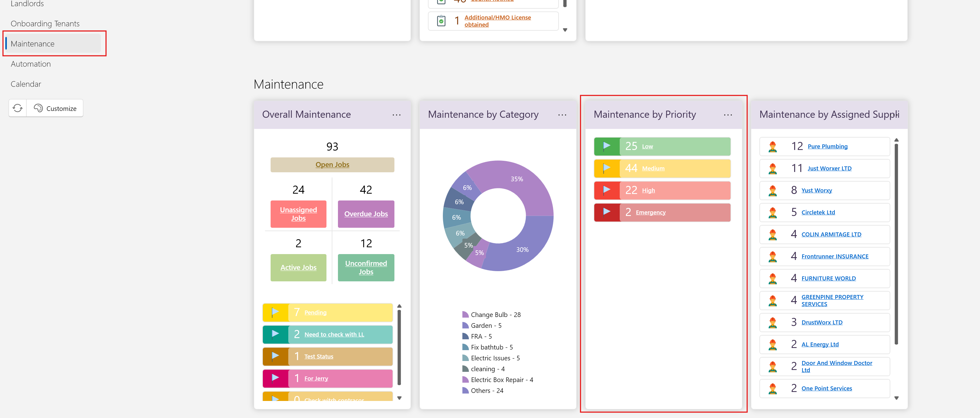The height and width of the screenshot is (418, 980).
Task: Open Maintenance by Category ellipsis menu
Action: pos(562,115)
